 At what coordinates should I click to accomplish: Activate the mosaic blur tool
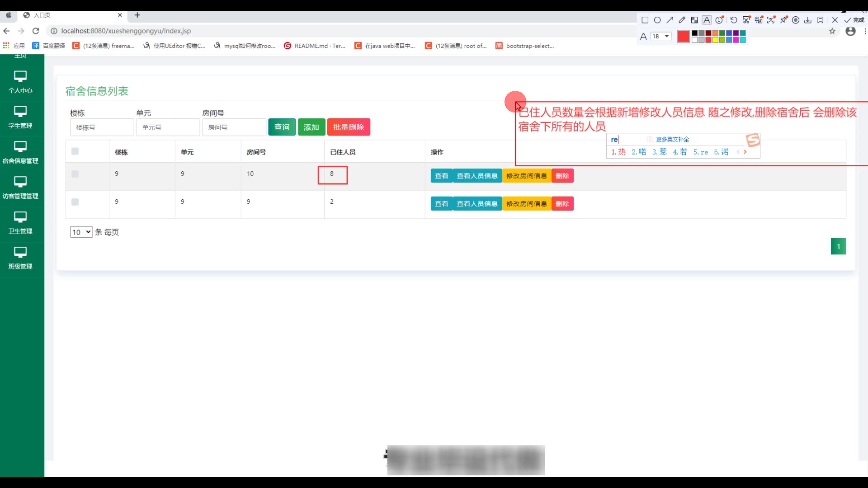pyautogui.click(x=694, y=20)
